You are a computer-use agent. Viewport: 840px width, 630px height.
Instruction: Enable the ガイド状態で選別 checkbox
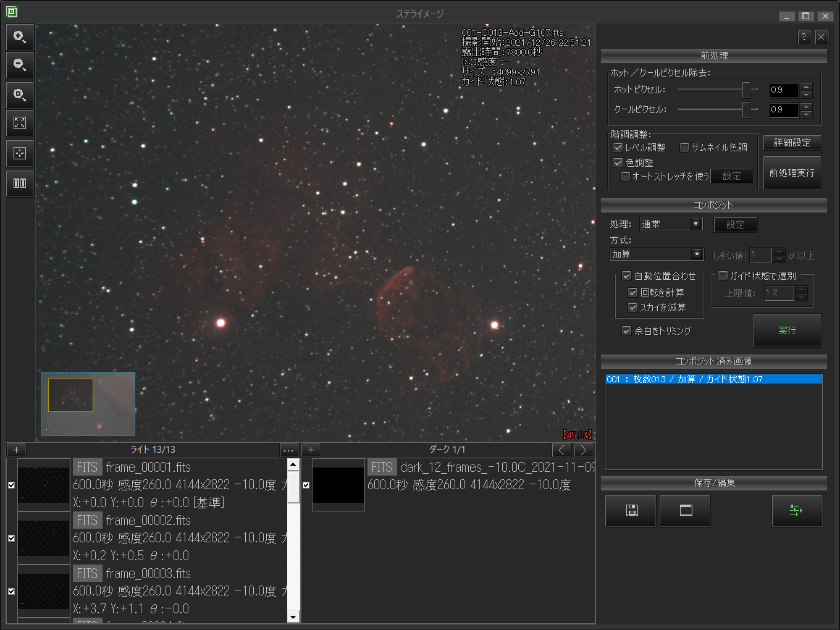click(x=723, y=276)
